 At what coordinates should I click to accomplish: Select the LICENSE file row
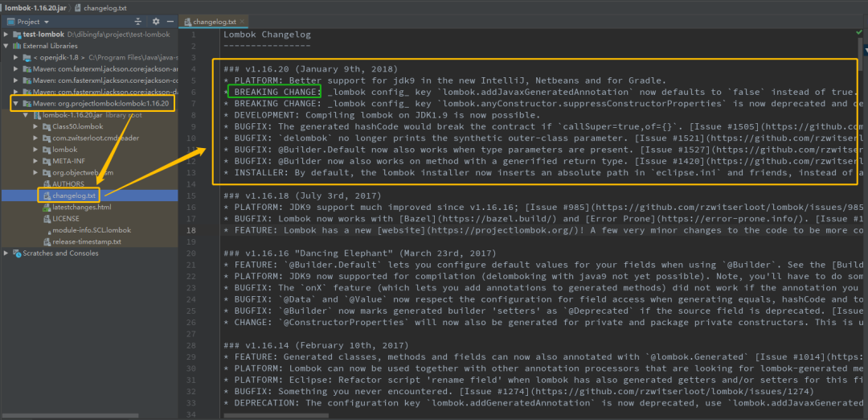click(x=89, y=218)
